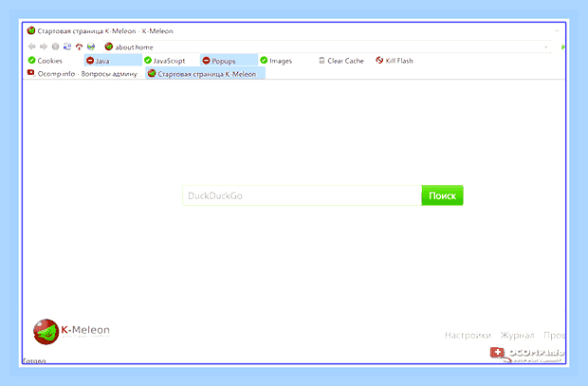Toggle JavaScript permission
Viewport: 588px width, 386px height.
165,61
